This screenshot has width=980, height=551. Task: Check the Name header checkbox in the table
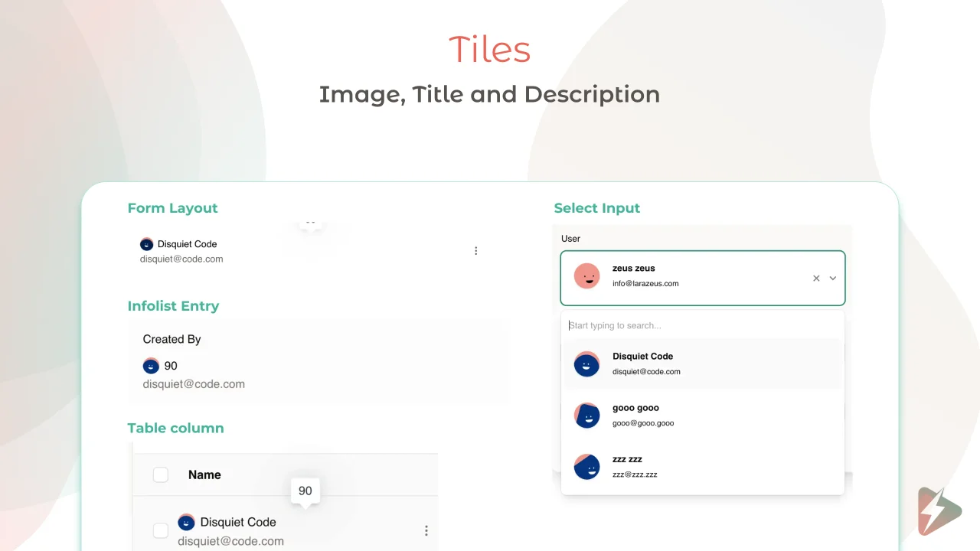point(160,474)
